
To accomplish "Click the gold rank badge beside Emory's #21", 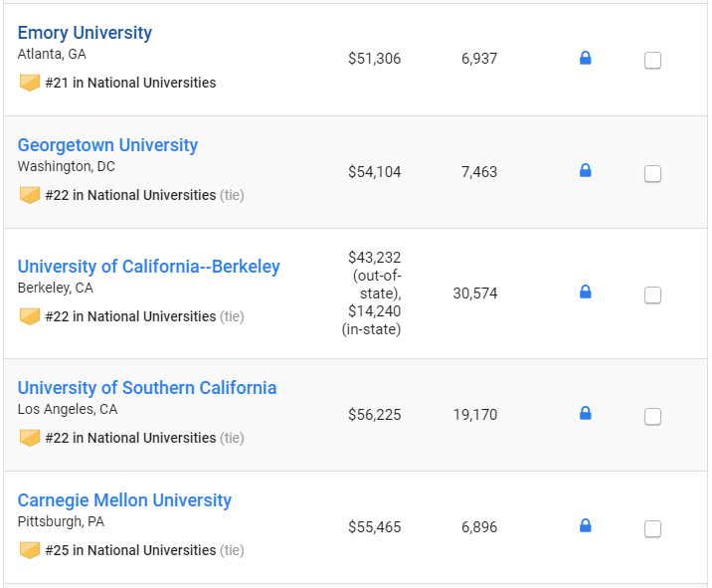I will point(30,83).
